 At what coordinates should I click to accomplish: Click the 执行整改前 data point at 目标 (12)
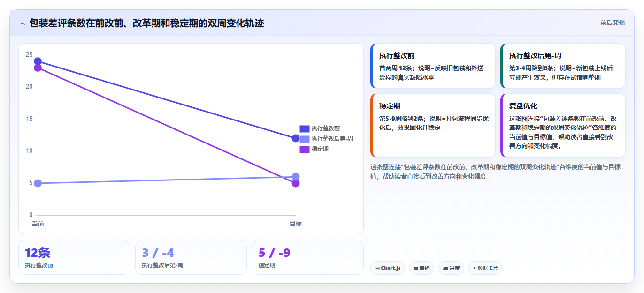pyautogui.click(x=296, y=138)
